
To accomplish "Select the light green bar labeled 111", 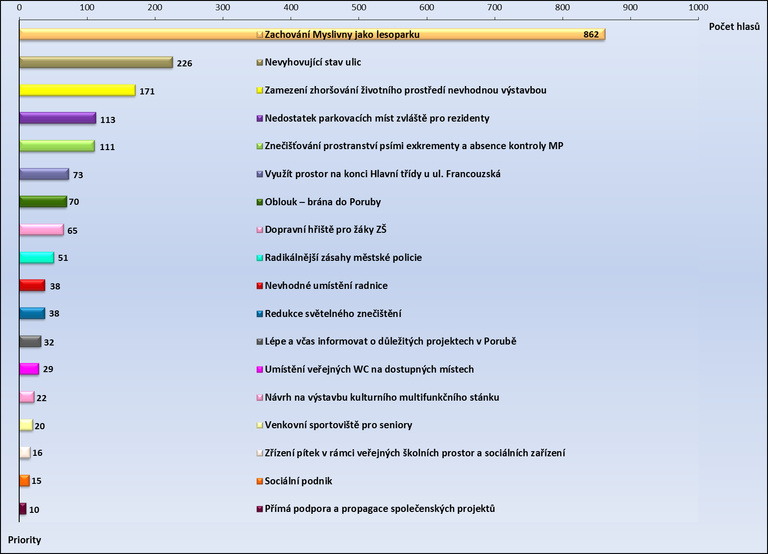I will point(57,146).
